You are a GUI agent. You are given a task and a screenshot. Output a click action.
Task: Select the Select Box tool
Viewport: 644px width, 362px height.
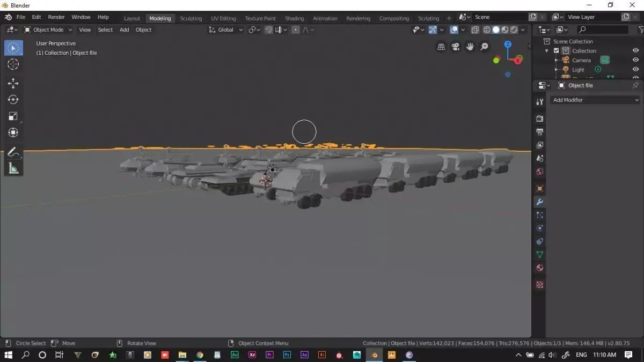(x=13, y=48)
